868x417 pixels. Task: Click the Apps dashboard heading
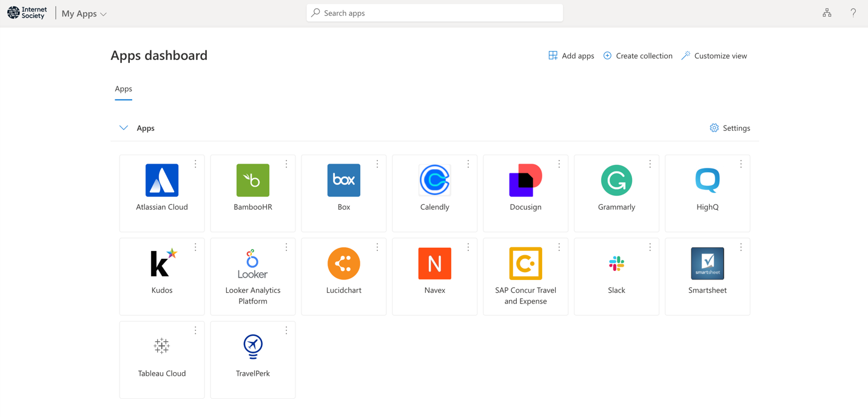(159, 55)
